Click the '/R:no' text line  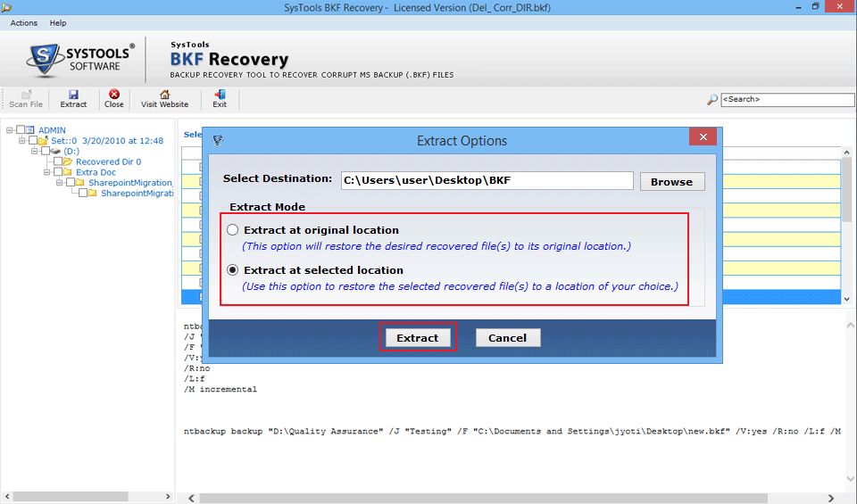click(x=196, y=368)
